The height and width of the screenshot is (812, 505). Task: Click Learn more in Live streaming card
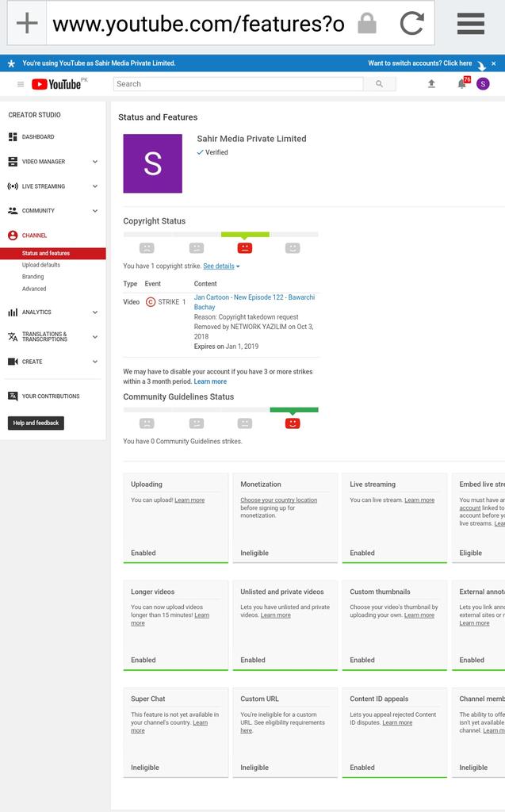419,500
